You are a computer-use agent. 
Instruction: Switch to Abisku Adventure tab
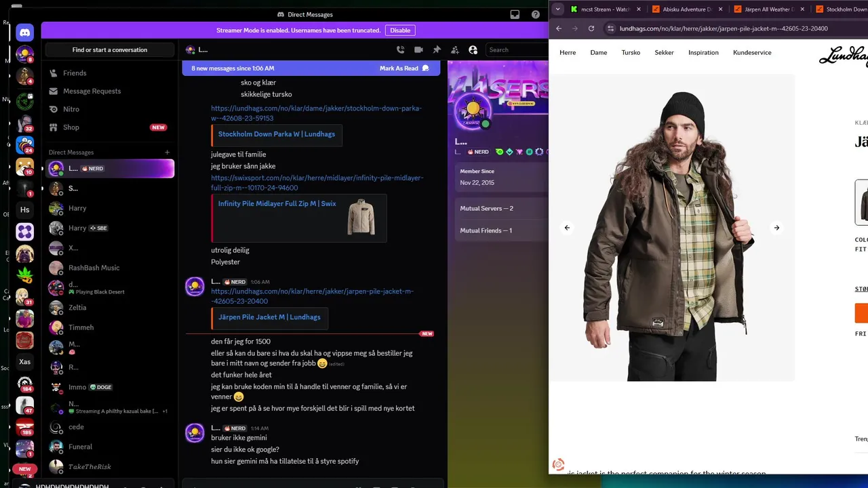point(687,9)
